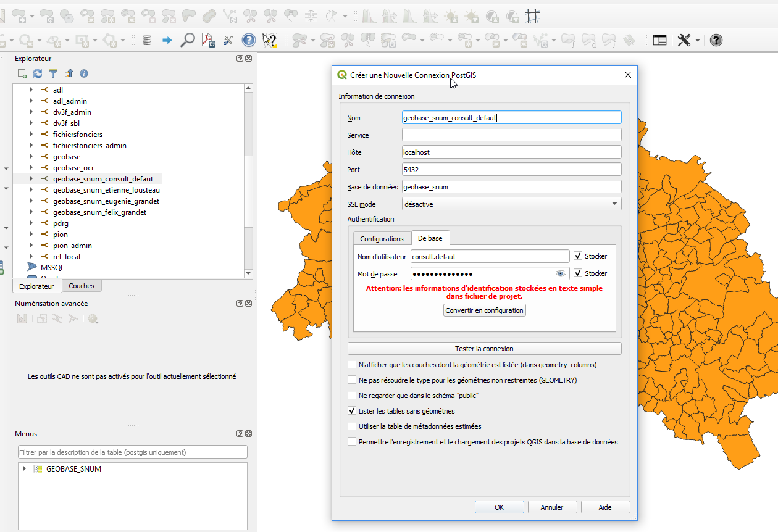Refresh the Explorateur browser tree
778x532 pixels.
[x=38, y=73]
